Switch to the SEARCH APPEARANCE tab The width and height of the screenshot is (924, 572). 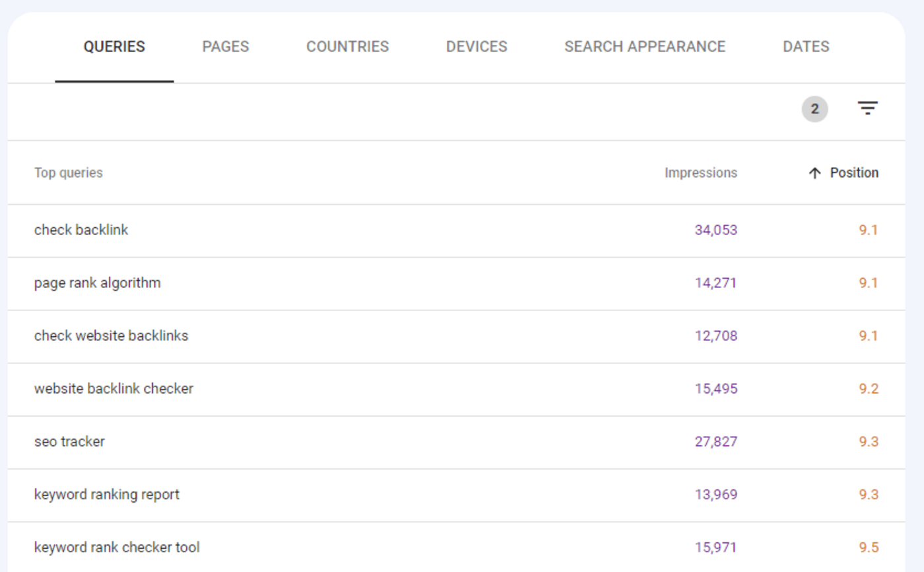click(x=645, y=46)
